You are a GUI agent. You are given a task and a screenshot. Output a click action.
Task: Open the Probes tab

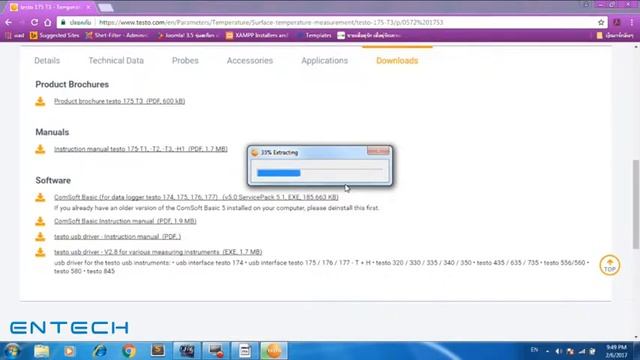(x=185, y=60)
